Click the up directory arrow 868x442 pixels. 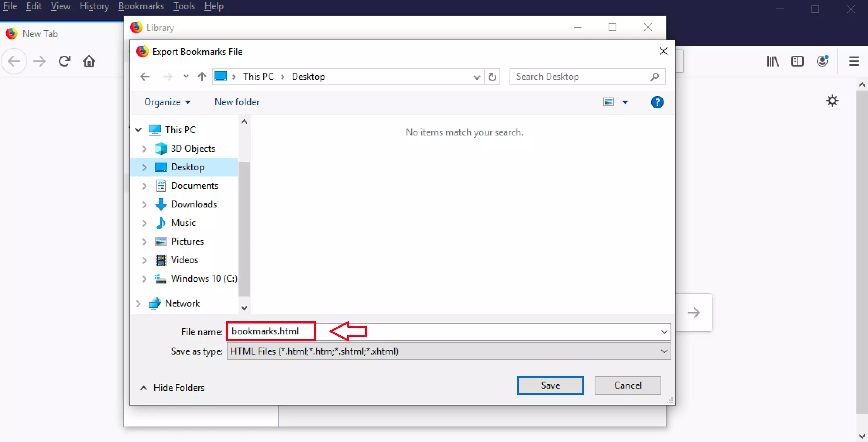tap(202, 76)
